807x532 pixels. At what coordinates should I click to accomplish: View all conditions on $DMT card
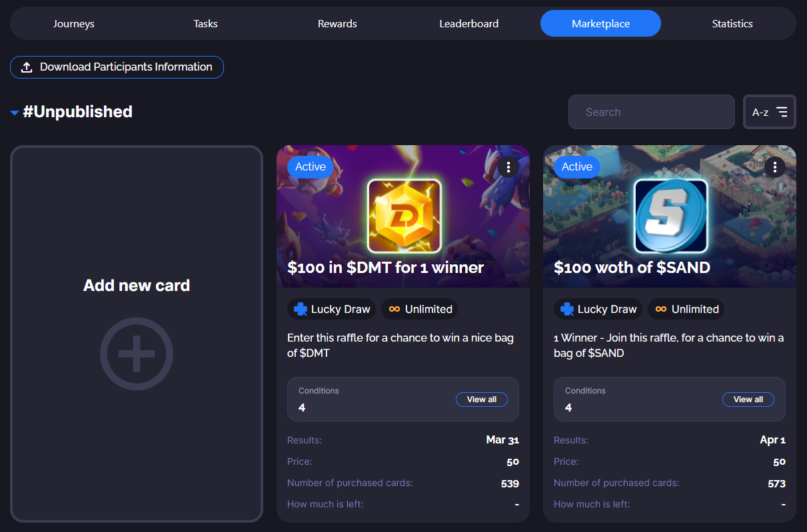tap(482, 399)
